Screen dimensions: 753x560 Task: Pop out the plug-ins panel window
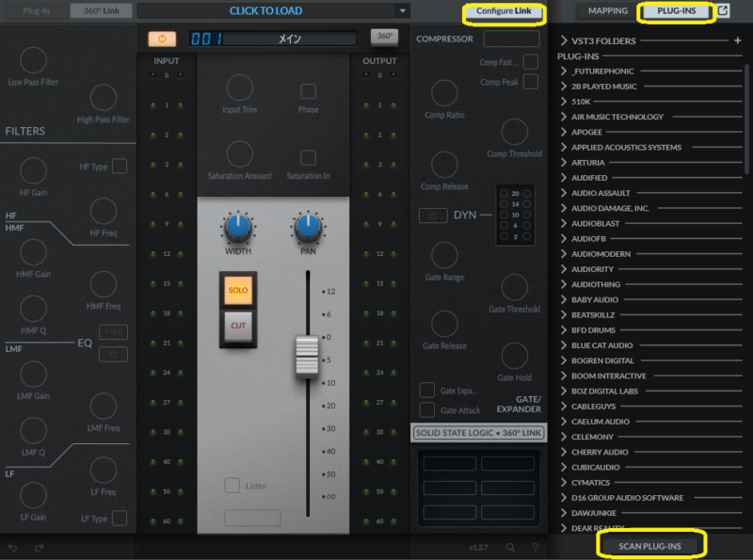[723, 11]
